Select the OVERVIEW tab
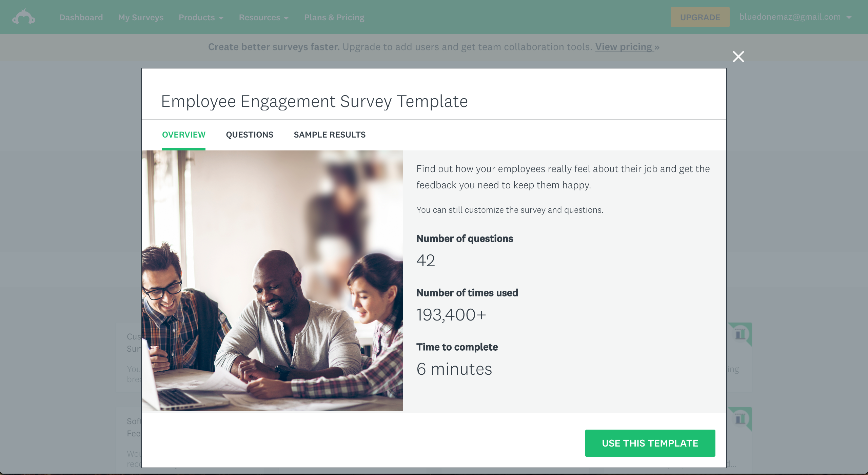 point(184,135)
